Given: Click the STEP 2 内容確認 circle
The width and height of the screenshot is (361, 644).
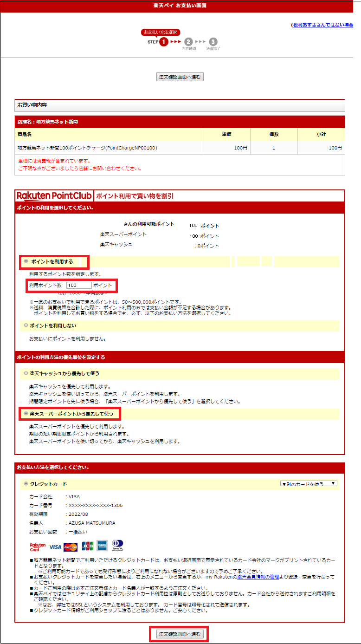Looking at the screenshot, I should click(188, 42).
